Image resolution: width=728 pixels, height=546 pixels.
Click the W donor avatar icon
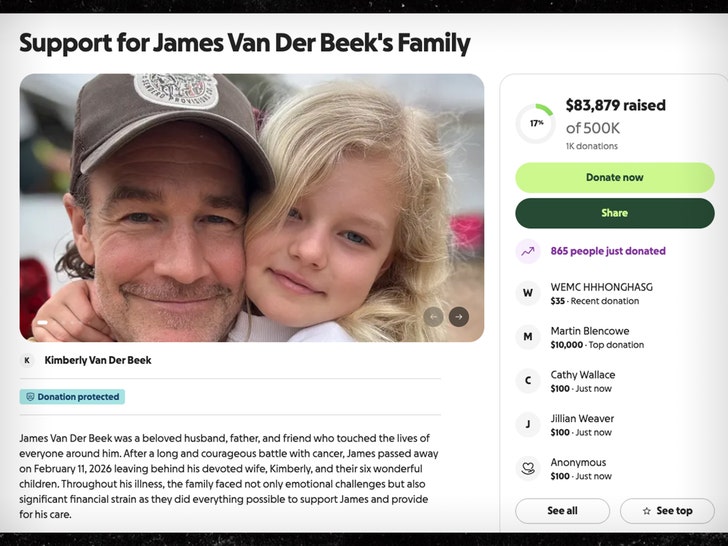click(528, 293)
